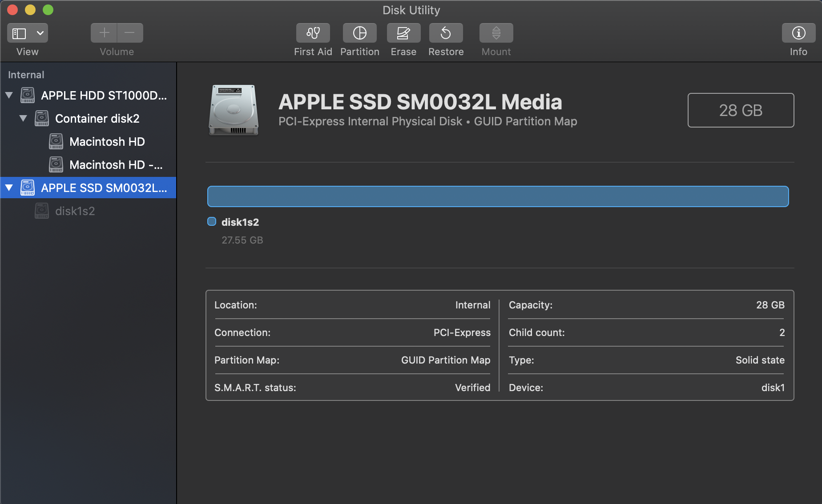Open the View sidebar button
This screenshot has height=504, width=822.
(x=19, y=33)
